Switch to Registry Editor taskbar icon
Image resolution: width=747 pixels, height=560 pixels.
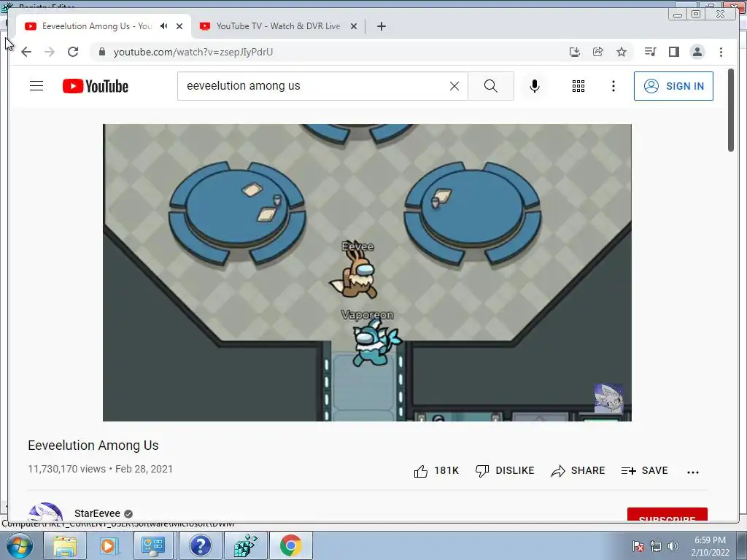click(x=245, y=545)
